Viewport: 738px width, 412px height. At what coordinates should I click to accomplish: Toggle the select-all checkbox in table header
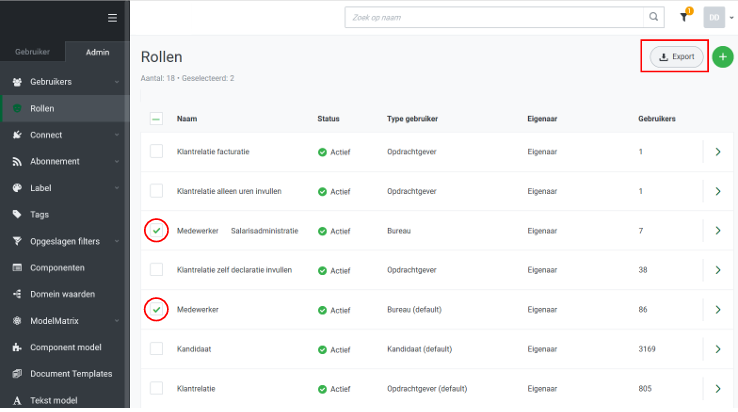[x=156, y=119]
